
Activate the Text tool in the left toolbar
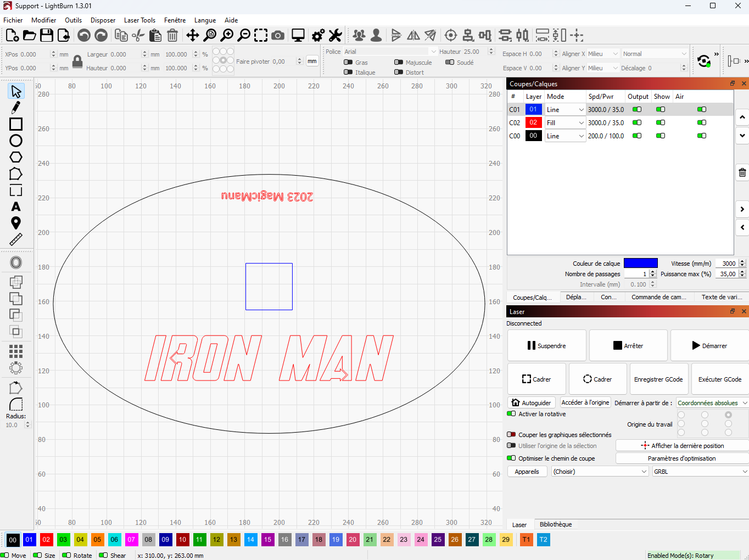16,207
